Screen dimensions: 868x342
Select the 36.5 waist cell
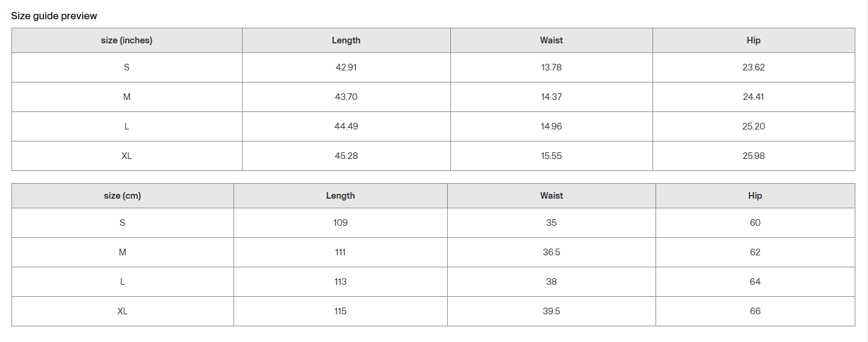(x=551, y=252)
